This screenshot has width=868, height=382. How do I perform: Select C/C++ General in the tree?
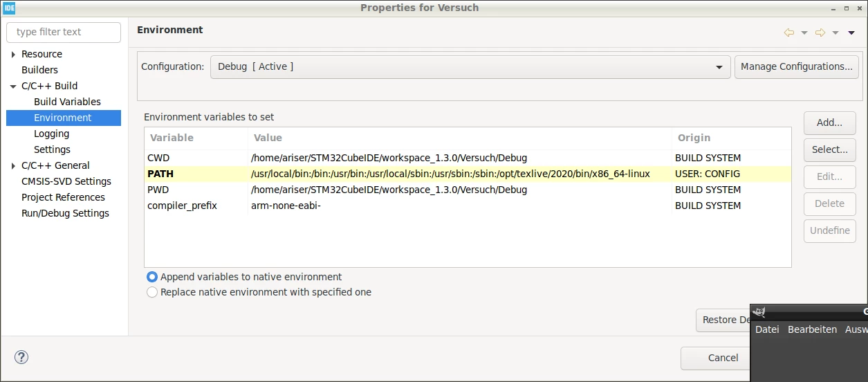[x=55, y=165]
